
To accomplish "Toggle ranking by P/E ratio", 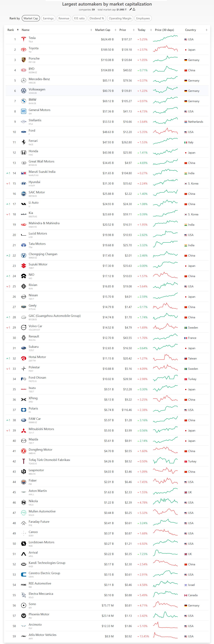I will pyautogui.click(x=79, y=18).
